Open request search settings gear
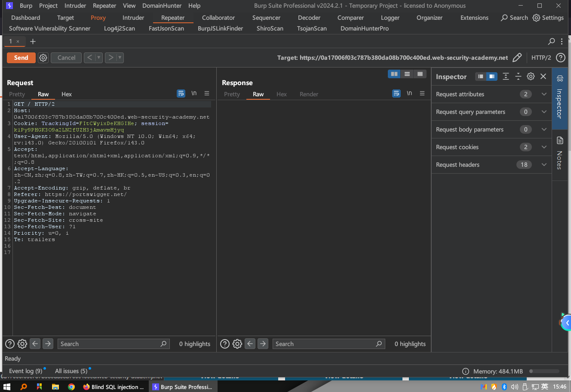Screen dimensions: 571x392 pyautogui.click(x=22, y=344)
